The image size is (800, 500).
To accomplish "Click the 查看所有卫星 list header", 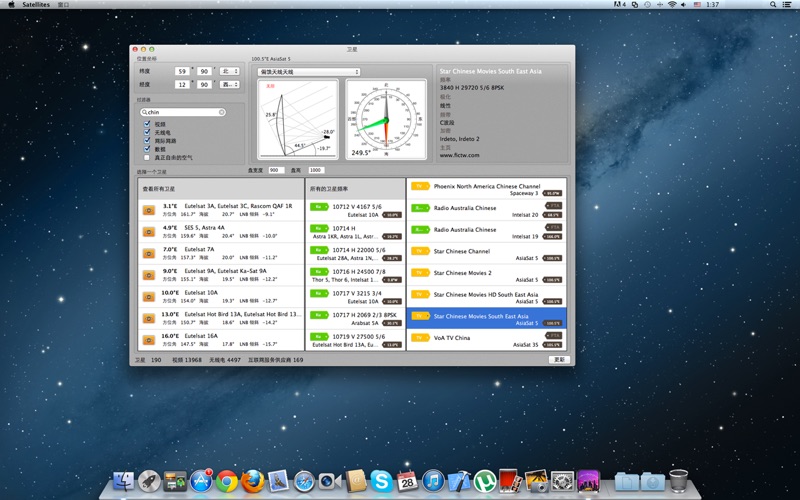I will tap(221, 189).
